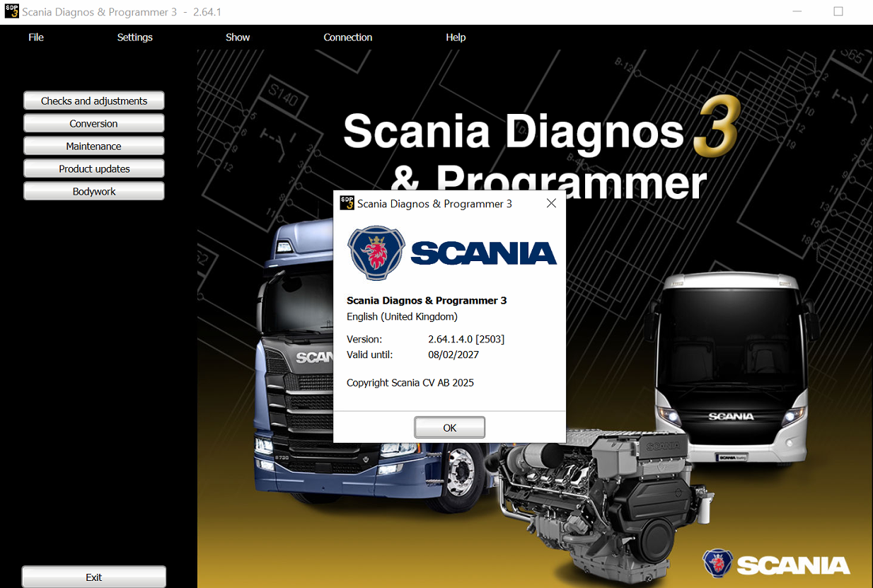Open the Connection menu

coord(347,38)
